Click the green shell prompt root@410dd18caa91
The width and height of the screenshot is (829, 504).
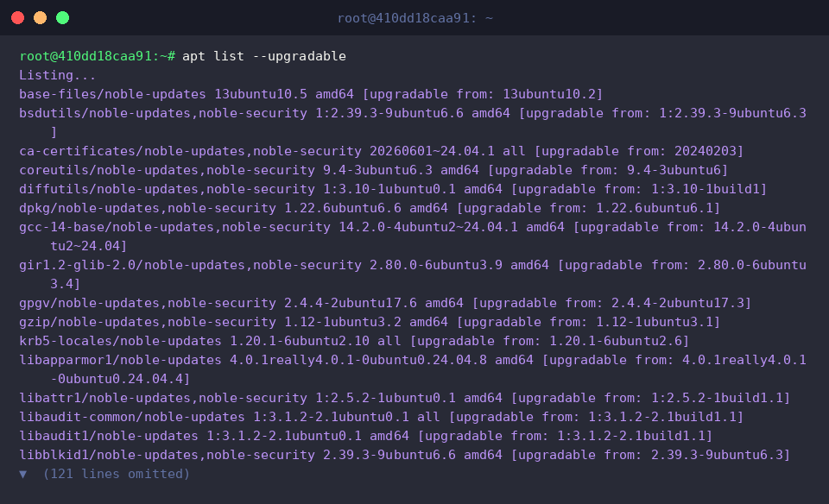tap(98, 56)
